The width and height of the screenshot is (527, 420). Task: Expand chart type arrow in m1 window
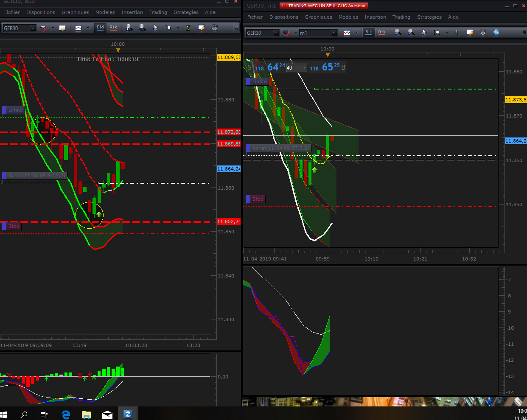point(356,33)
